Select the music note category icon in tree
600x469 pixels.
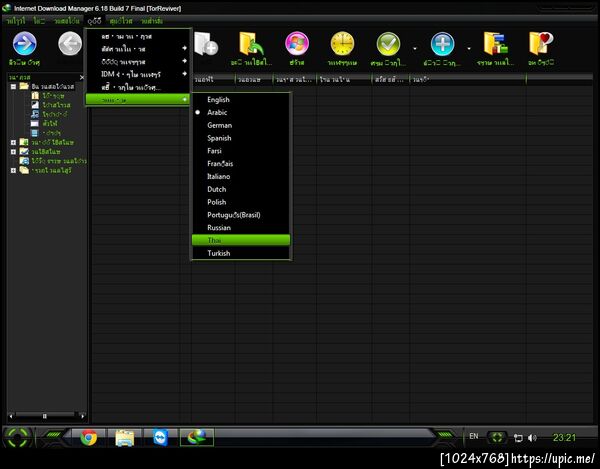[35, 114]
